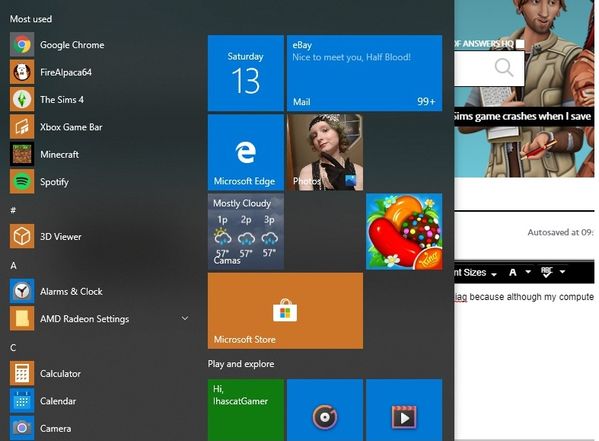Launch FireAlpaca64 from the app list
The image size is (599, 441).
(x=101, y=72)
